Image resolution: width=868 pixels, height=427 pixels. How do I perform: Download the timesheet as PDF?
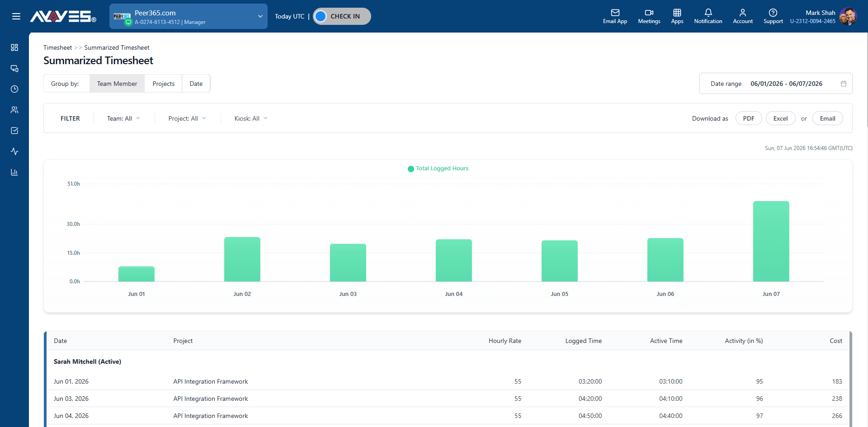tap(749, 118)
